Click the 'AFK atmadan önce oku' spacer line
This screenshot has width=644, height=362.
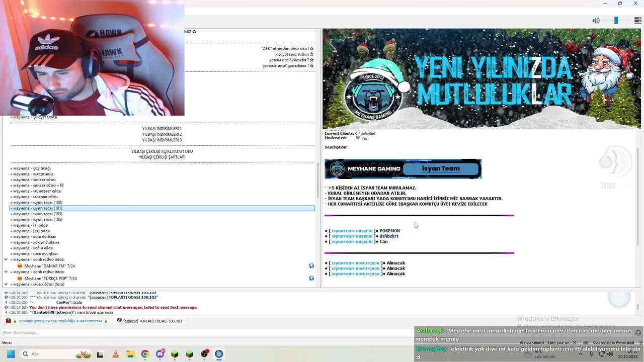tap(287, 49)
